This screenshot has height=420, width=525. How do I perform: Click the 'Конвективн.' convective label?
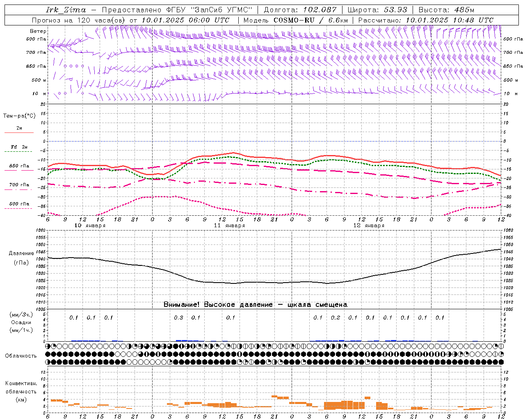tap(21, 383)
